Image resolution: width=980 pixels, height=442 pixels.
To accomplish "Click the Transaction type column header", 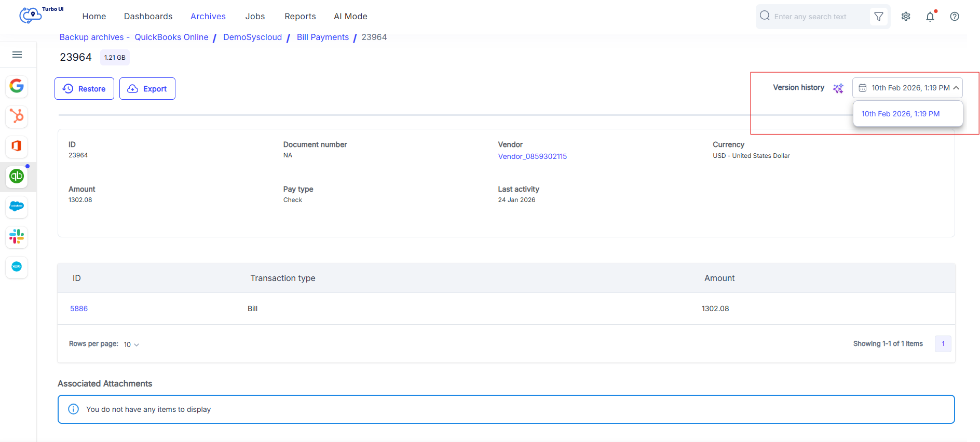I will tap(283, 278).
